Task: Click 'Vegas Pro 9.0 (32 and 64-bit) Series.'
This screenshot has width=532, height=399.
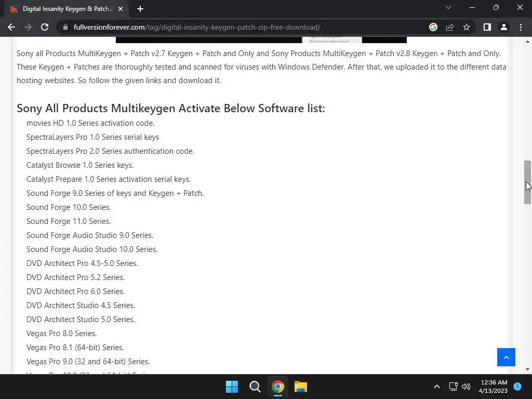Action: click(x=88, y=362)
